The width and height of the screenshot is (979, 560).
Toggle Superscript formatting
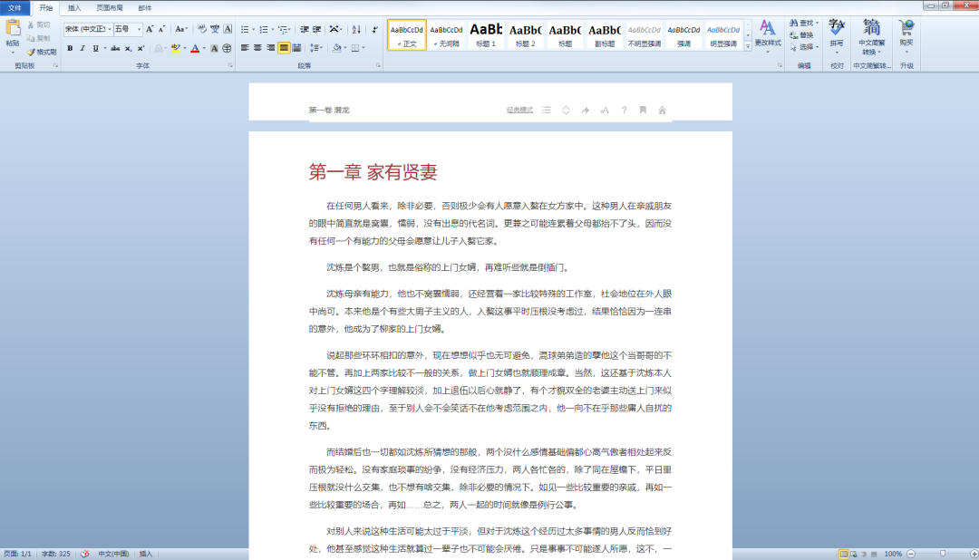click(141, 48)
